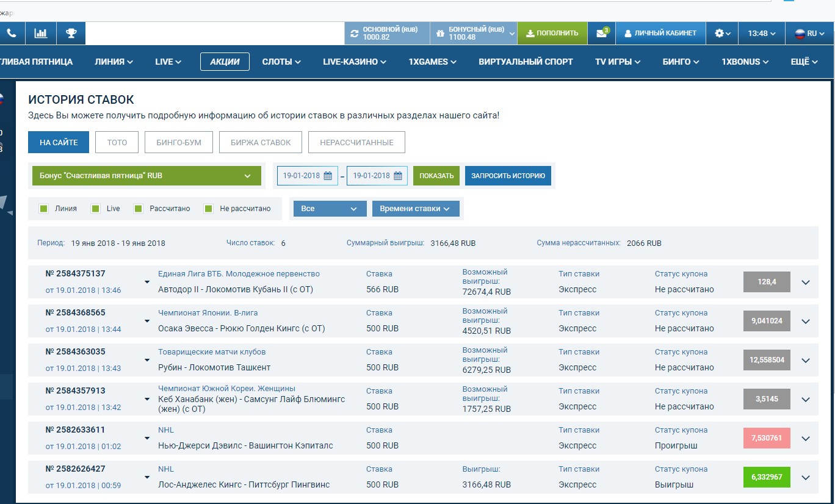Click the trophy results icon

click(x=71, y=34)
